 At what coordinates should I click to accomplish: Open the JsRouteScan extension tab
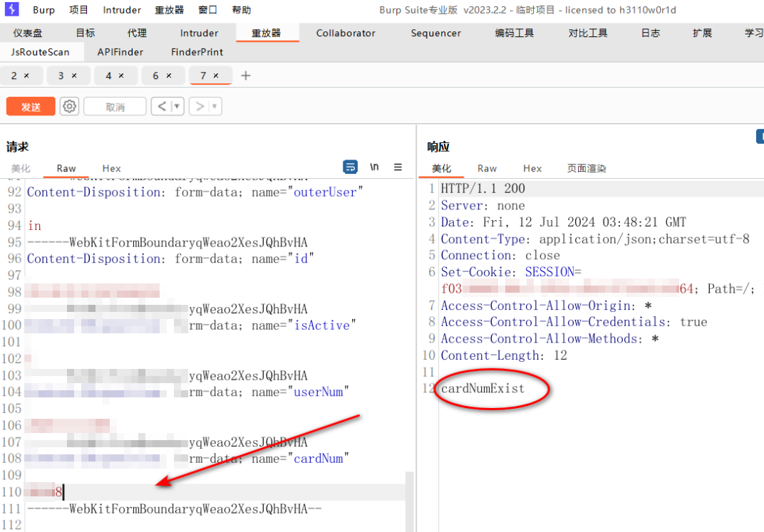pos(40,51)
